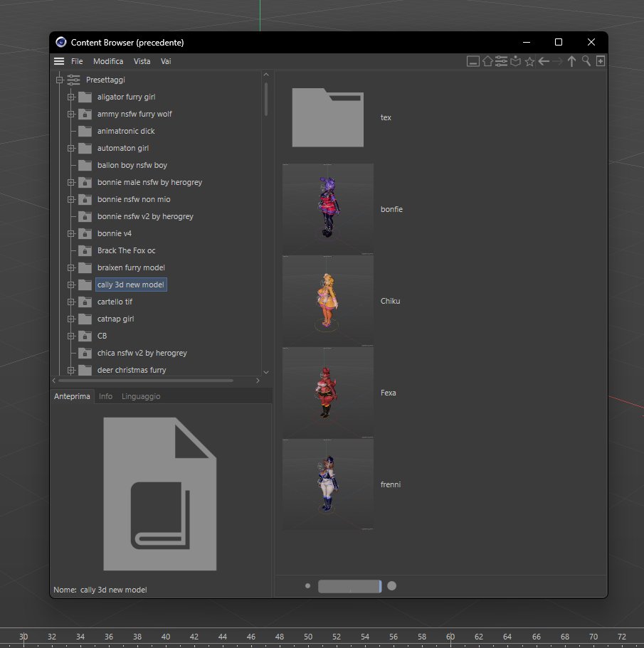644x648 pixels.
Task: Click the Nome: cally 3d new model label
Action: click(100, 590)
